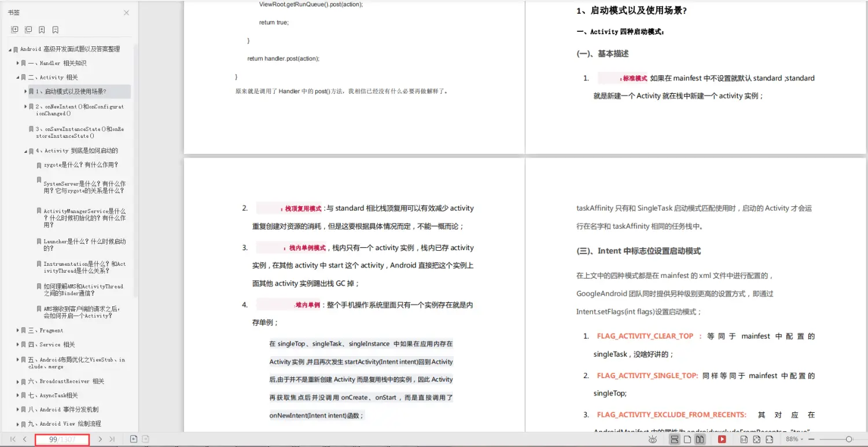Start the red slideshow play button
Viewport: 868px width, 447px height.
(722, 439)
